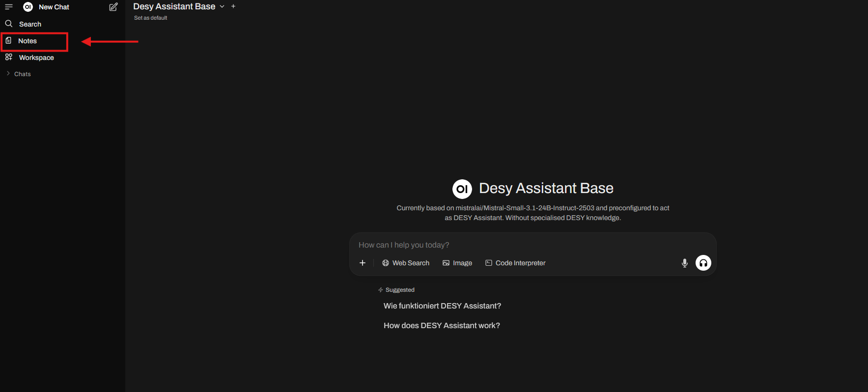Open Search in sidebar
The width and height of the screenshot is (868, 392).
click(30, 24)
